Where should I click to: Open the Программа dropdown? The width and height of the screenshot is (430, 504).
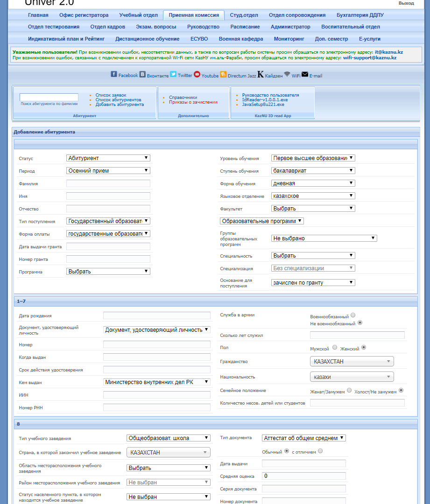pyautogui.click(x=108, y=271)
